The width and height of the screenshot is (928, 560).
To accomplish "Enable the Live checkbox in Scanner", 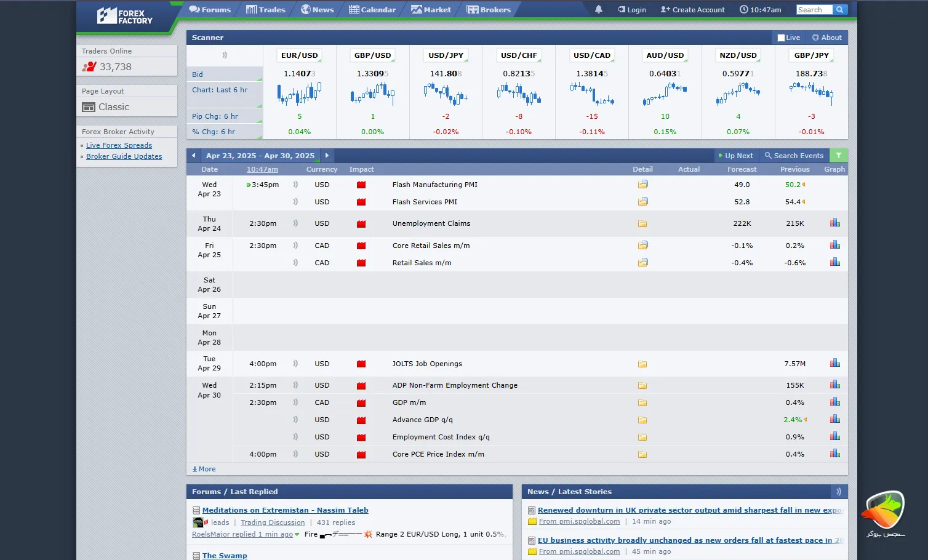I will [x=781, y=38].
